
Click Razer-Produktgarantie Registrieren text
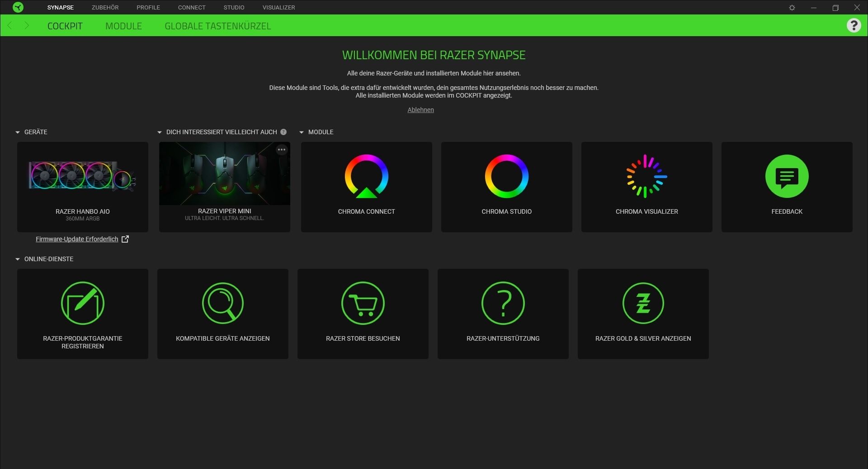(x=83, y=342)
